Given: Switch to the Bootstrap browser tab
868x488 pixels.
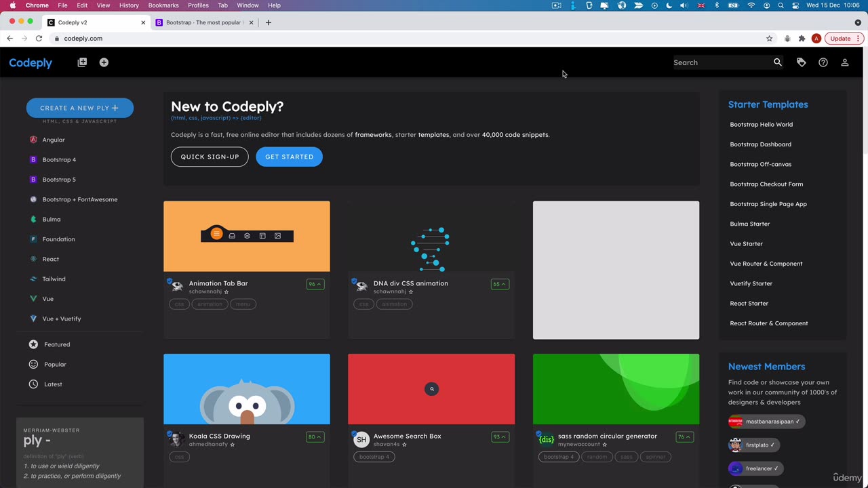Looking at the screenshot, I should pyautogui.click(x=203, y=22).
